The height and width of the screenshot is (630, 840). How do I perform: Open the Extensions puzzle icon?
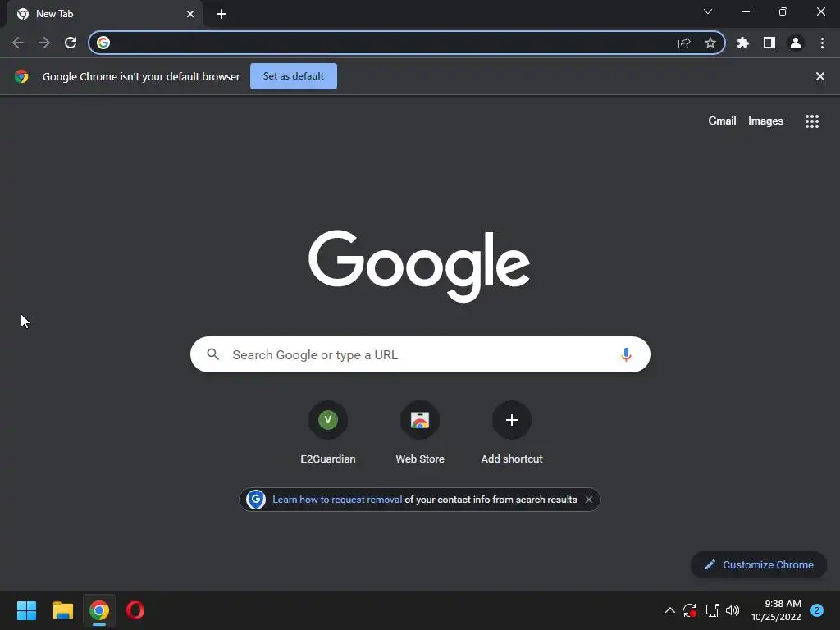coord(743,43)
